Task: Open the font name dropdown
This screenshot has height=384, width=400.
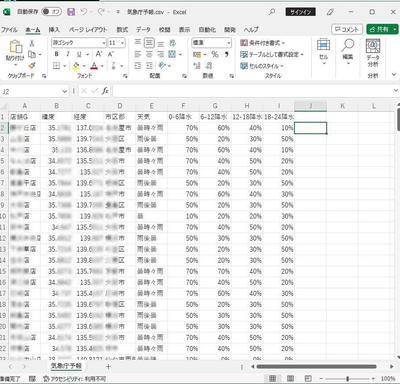Action: (x=104, y=43)
